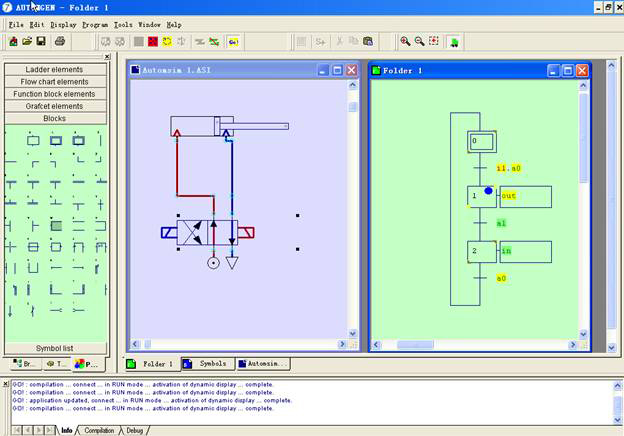Switch to the Folder 1 document tab
The width and height of the screenshot is (624, 436).
(153, 364)
